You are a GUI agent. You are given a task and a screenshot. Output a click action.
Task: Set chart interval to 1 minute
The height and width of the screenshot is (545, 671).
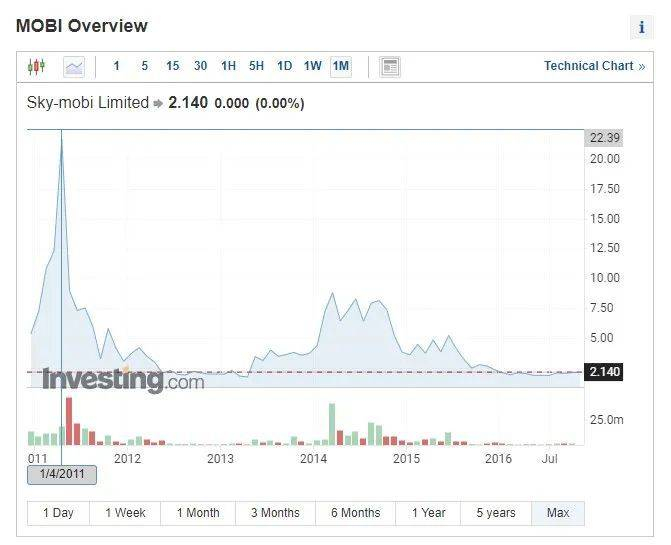[116, 66]
